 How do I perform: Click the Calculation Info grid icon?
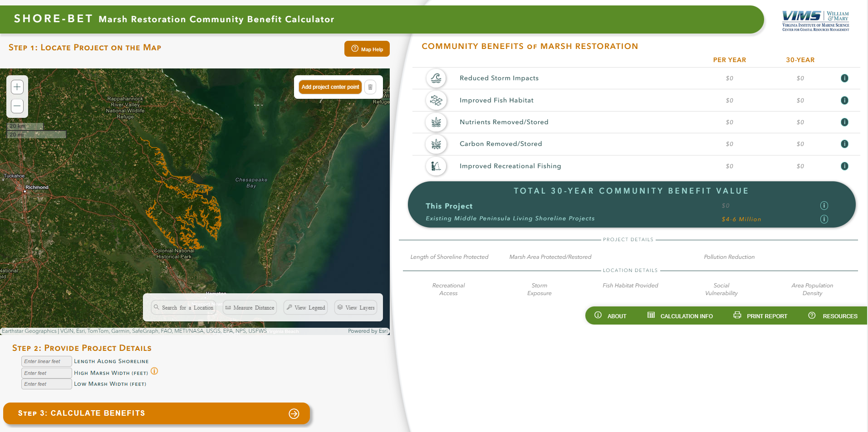(651, 316)
